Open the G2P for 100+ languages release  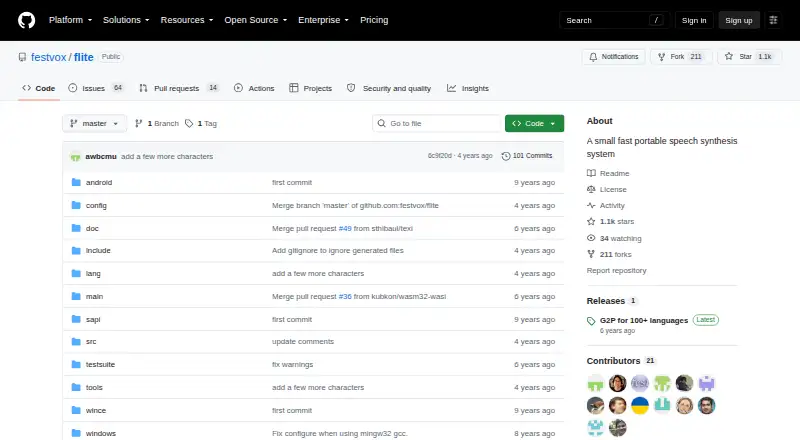coord(643,321)
